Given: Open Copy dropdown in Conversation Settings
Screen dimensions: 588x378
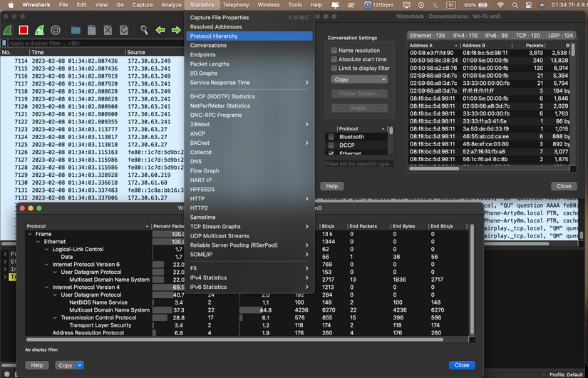Looking at the screenshot, I should coord(359,79).
